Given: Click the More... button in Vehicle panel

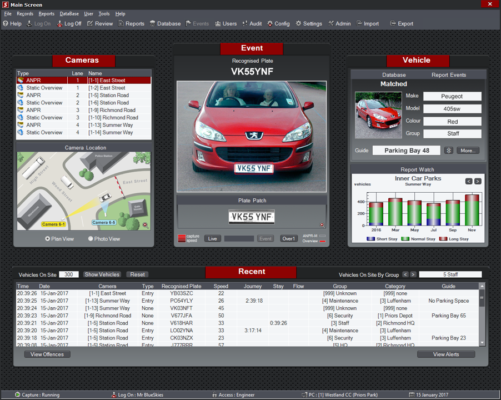Looking at the screenshot, I should (x=468, y=151).
